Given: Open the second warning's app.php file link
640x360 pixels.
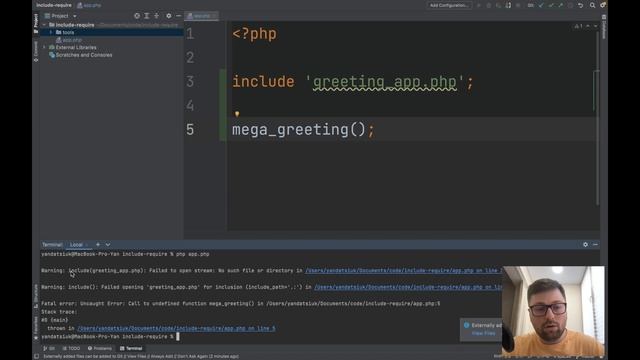Looking at the screenshot, I should click(408, 287).
